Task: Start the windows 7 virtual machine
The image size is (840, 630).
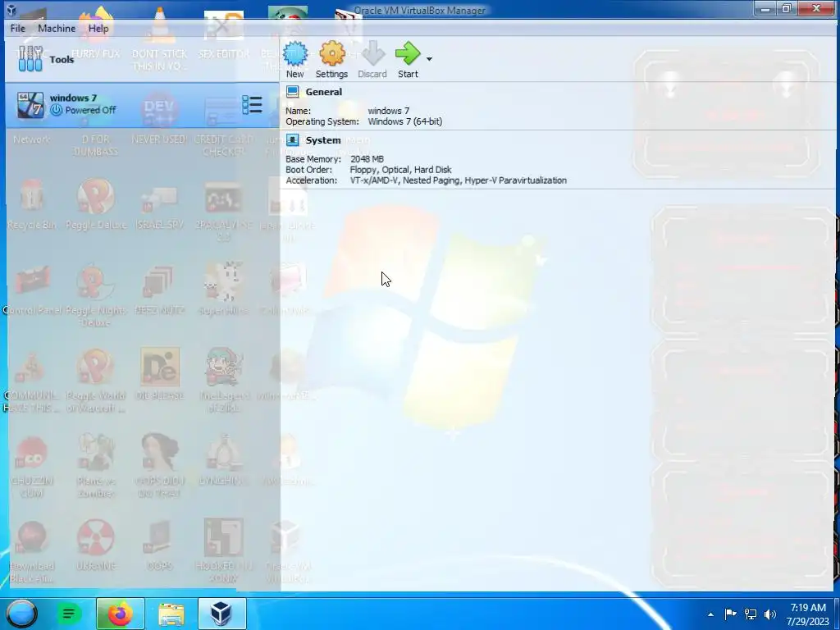Action: pyautogui.click(x=408, y=59)
